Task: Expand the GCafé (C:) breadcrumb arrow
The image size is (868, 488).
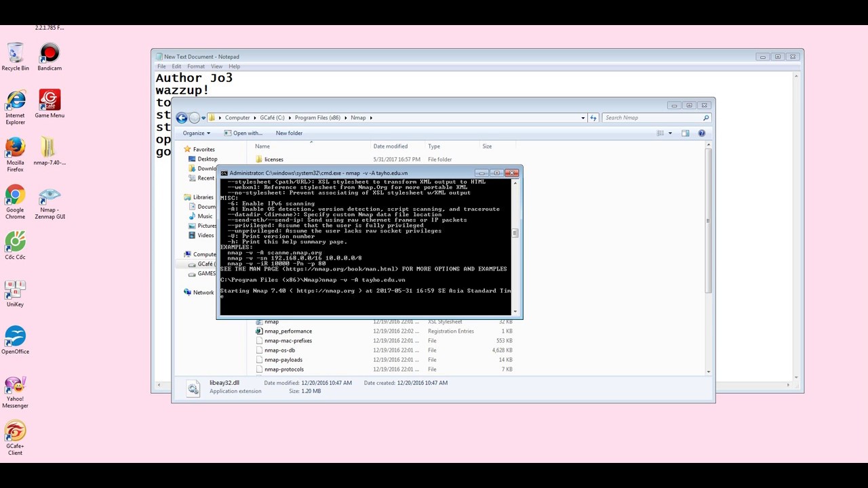Action: (x=290, y=118)
